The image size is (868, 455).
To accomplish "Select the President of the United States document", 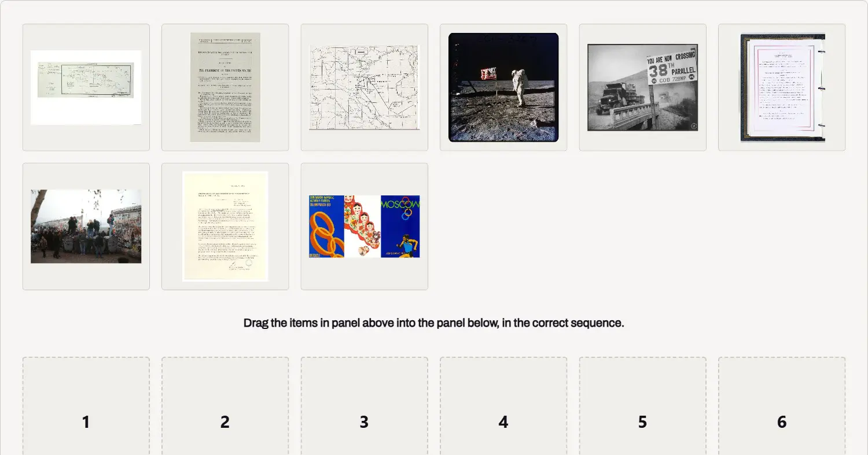I will pos(225,87).
